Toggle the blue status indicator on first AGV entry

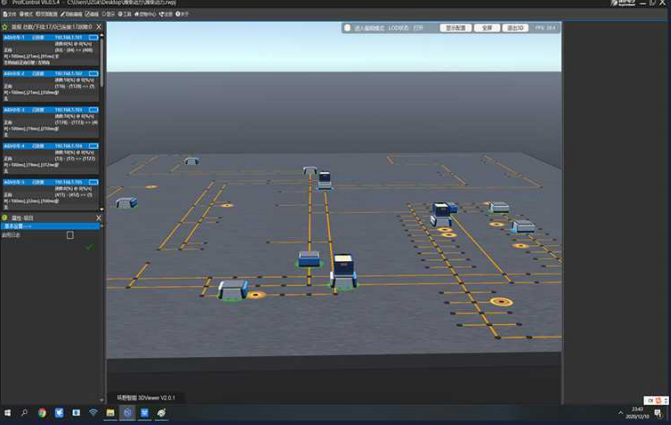click(93, 38)
